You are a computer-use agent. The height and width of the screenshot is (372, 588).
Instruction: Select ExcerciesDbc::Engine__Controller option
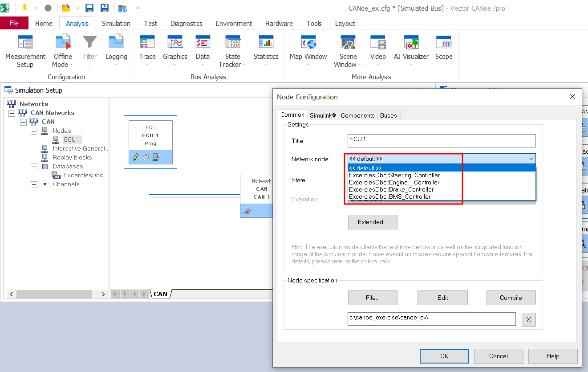coord(442,182)
